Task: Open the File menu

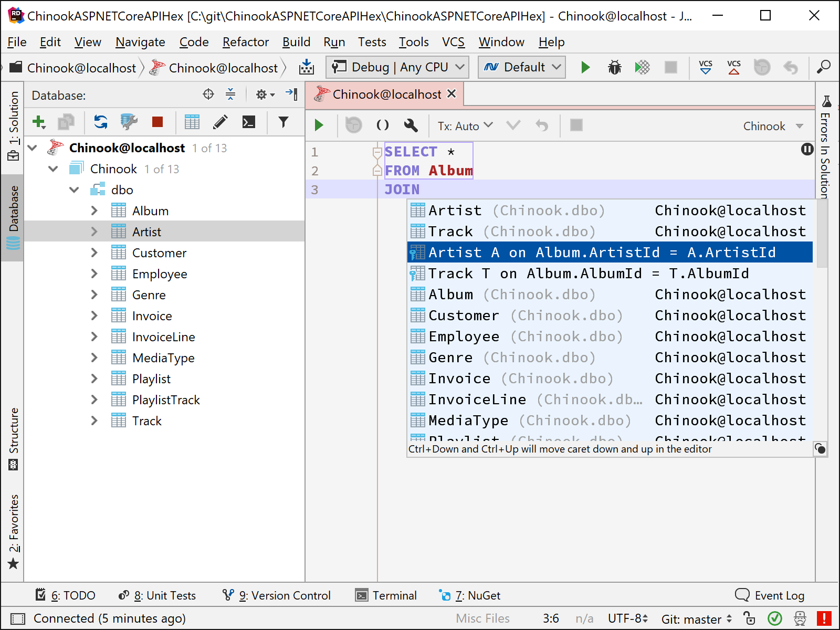Action: (x=17, y=42)
